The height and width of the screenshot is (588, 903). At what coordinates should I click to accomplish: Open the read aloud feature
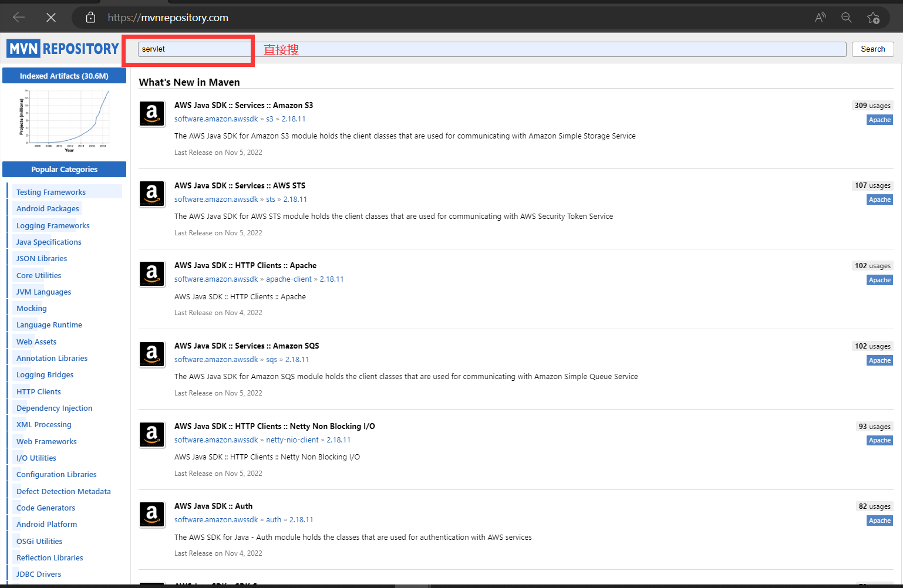coord(820,18)
